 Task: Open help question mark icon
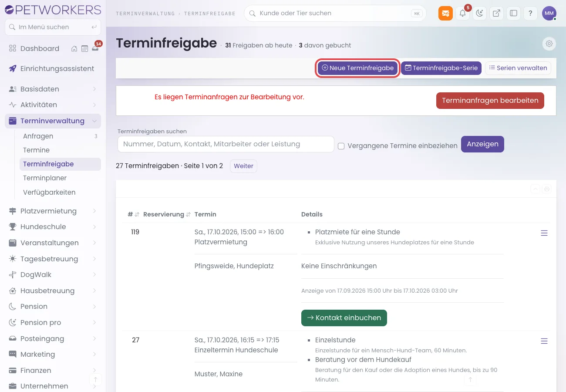pyautogui.click(x=530, y=13)
